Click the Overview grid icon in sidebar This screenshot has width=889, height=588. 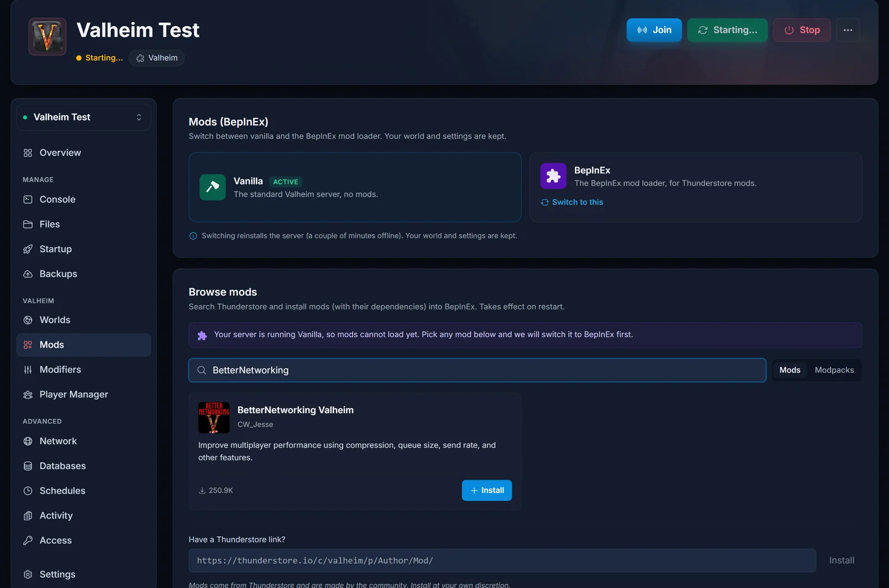tap(28, 153)
